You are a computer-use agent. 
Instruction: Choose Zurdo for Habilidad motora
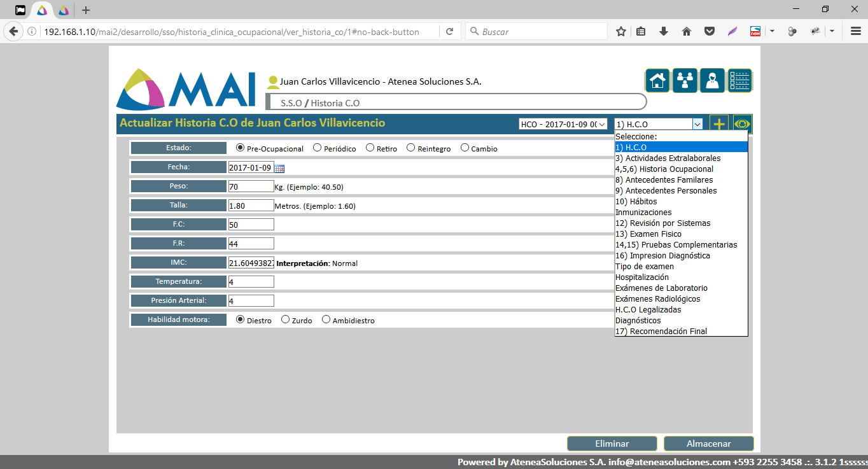pos(286,319)
